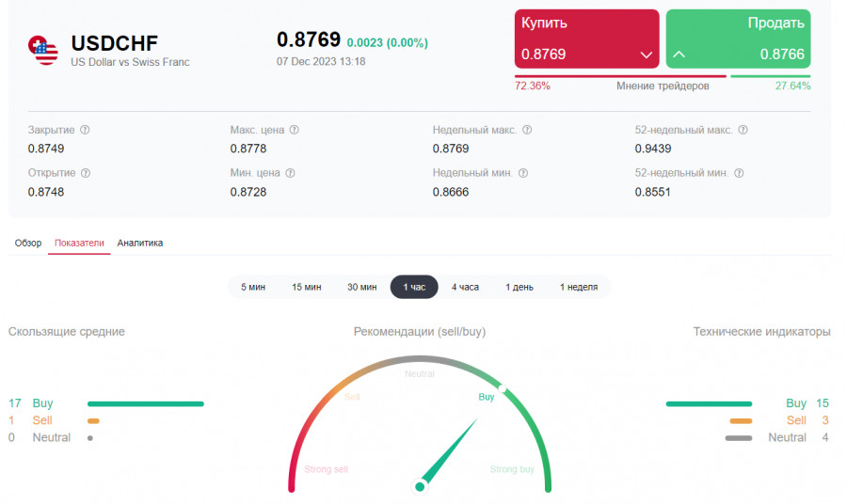Click the technical indicators green Buy bar
This screenshot has width=847, height=504.
709,403
